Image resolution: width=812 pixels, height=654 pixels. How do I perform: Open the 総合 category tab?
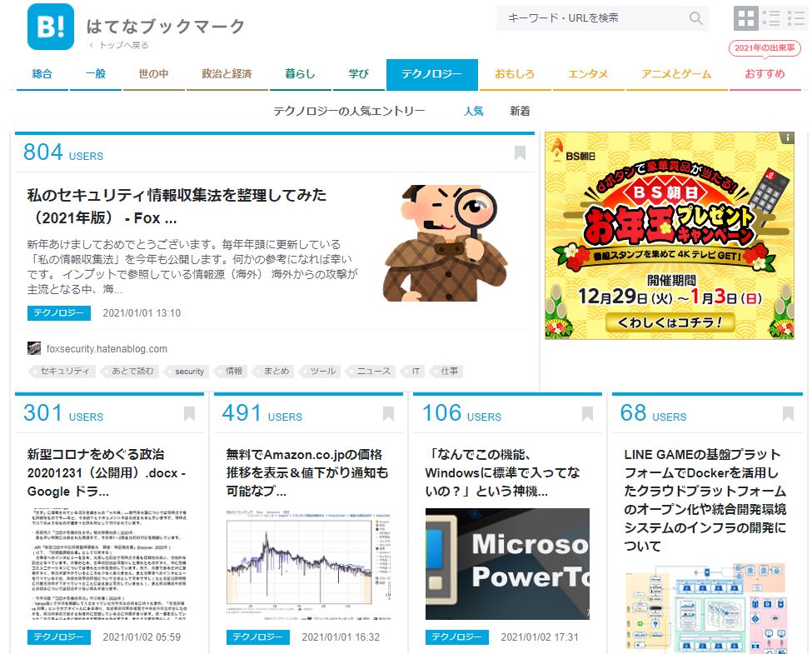[x=42, y=74]
